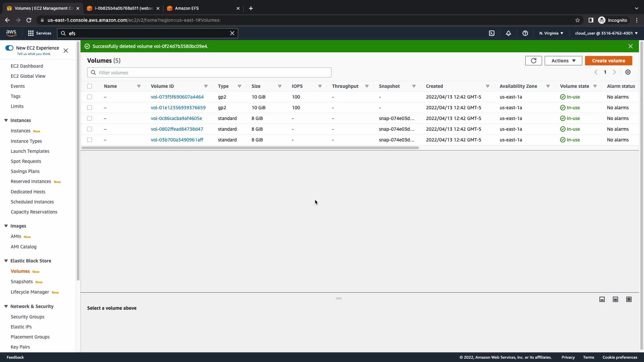Maximize the details split panel
The height and width of the screenshot is (362, 644).
[x=629, y=299]
